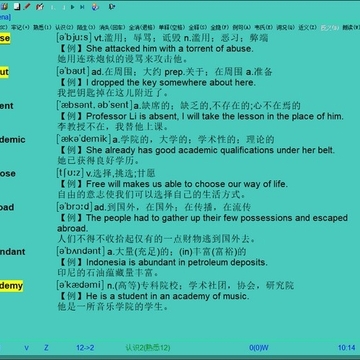The image size is (360, 360).
Task: Click the 0(0)W status bar counter
Action: pos(259,348)
